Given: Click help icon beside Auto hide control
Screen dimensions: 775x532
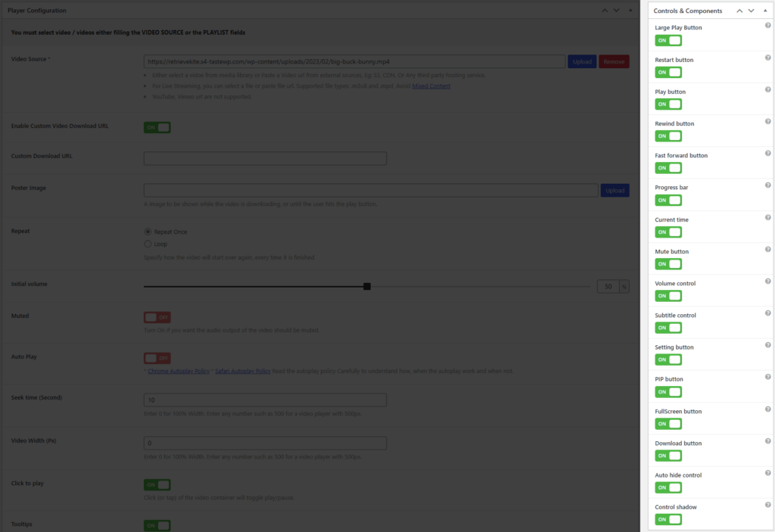Looking at the screenshot, I should tap(767, 472).
